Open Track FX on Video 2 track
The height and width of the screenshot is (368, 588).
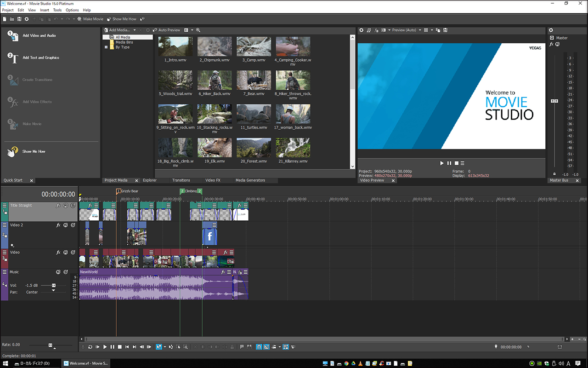click(58, 225)
